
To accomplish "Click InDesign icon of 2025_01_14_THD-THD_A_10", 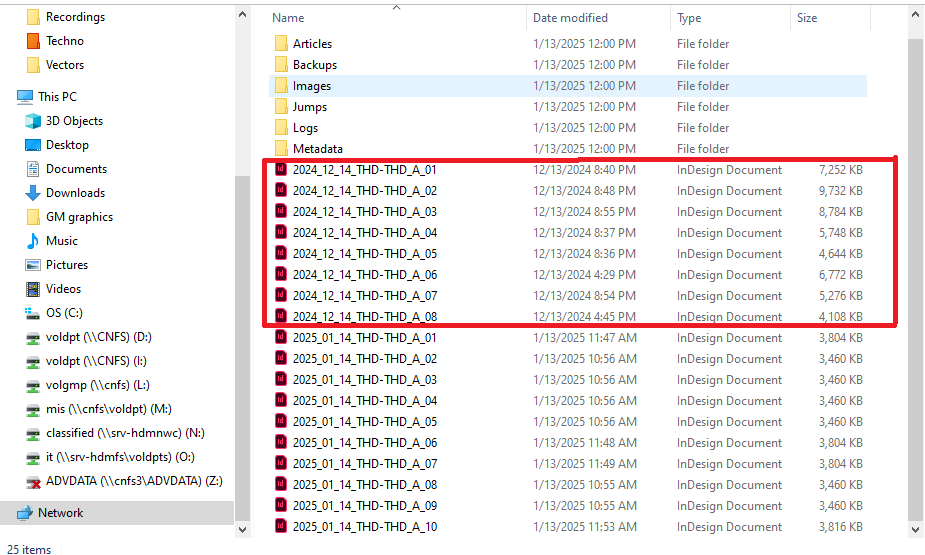I will click(x=281, y=527).
